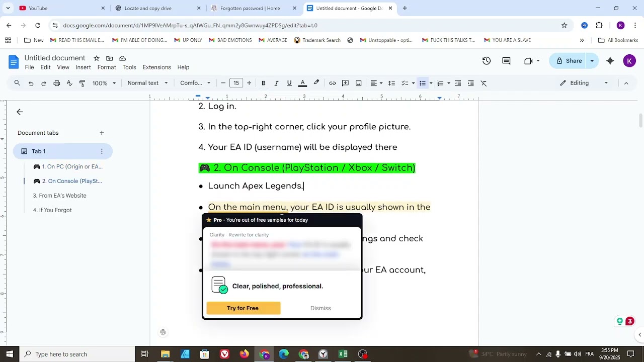Expand bulleted list style options
644x362 pixels.
tap(431, 83)
